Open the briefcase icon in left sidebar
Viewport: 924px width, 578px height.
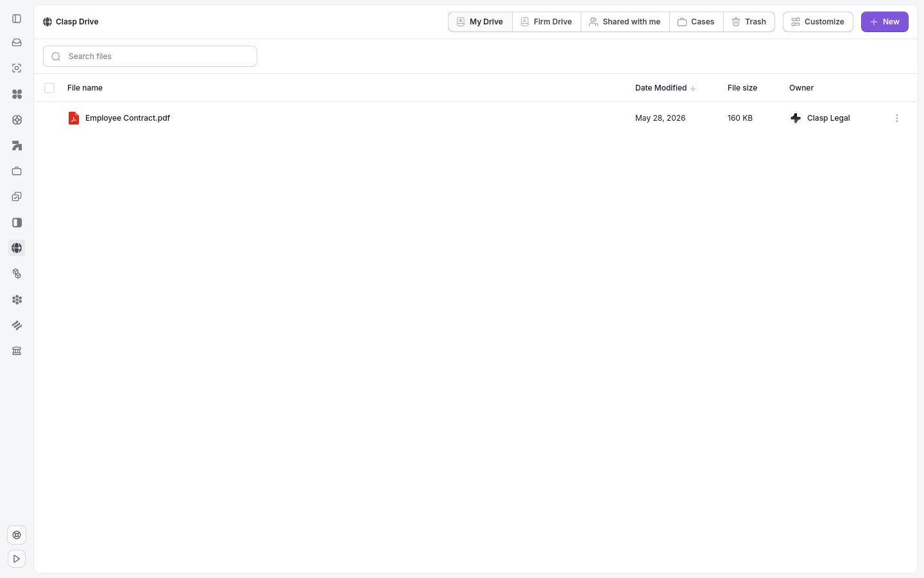point(17,171)
